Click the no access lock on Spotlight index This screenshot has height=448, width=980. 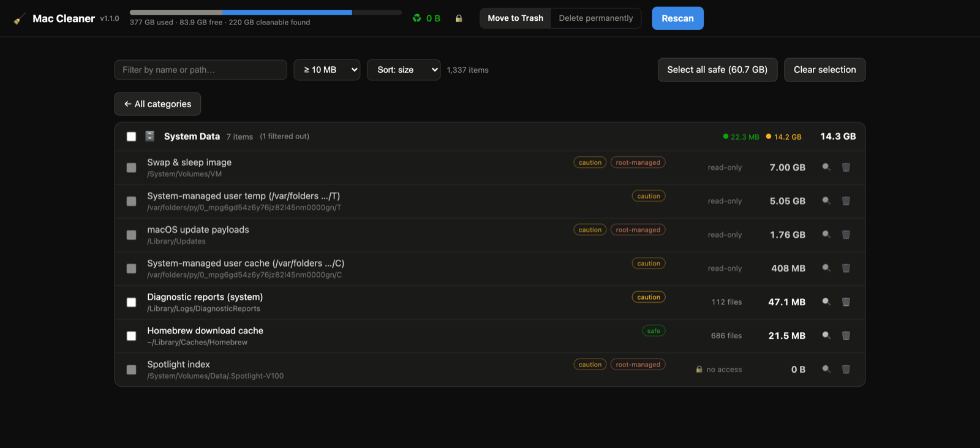tap(699, 370)
